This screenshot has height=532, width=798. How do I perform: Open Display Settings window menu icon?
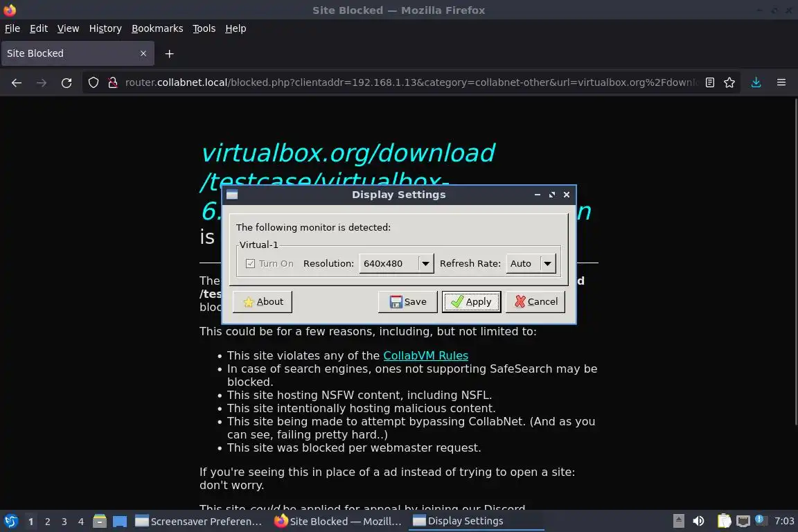232,195
